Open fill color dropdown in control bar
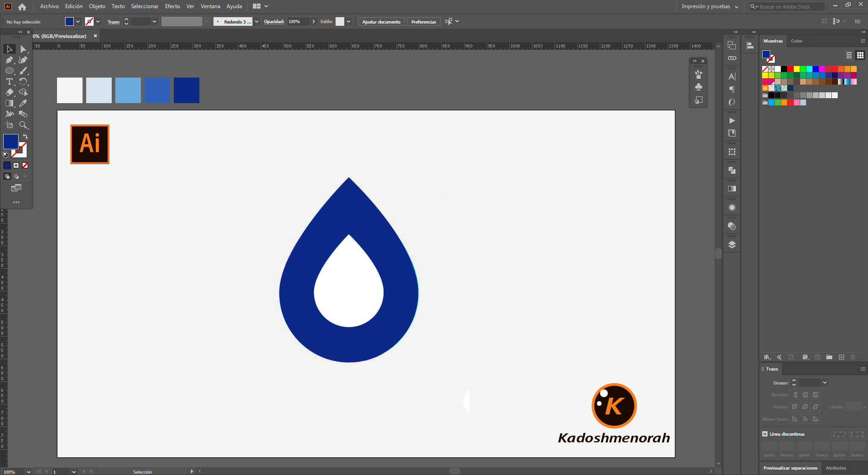Image resolution: width=868 pixels, height=475 pixels. pyautogui.click(x=78, y=21)
